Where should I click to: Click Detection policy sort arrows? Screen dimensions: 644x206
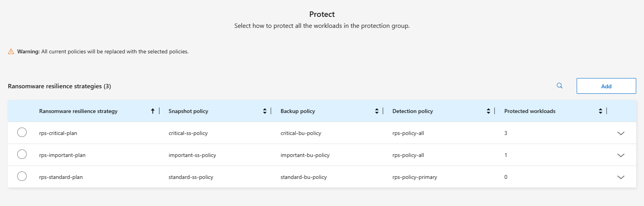(488, 111)
